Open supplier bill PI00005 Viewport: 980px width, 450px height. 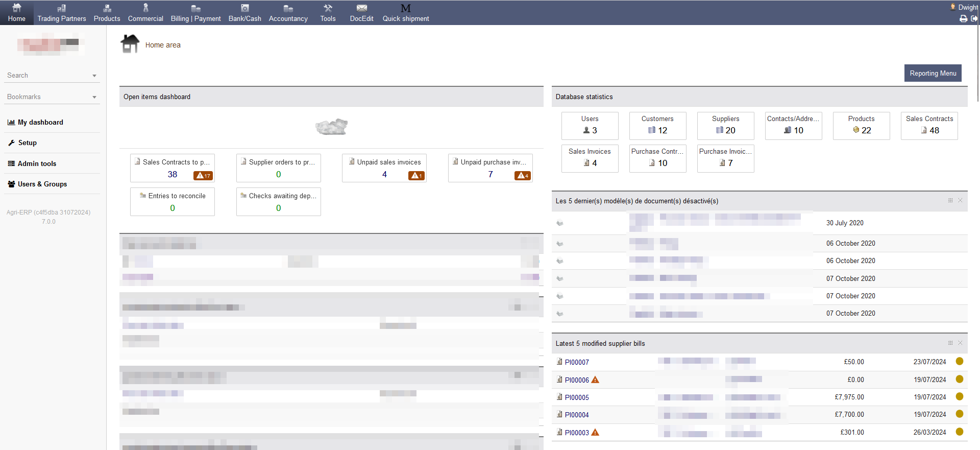(577, 397)
